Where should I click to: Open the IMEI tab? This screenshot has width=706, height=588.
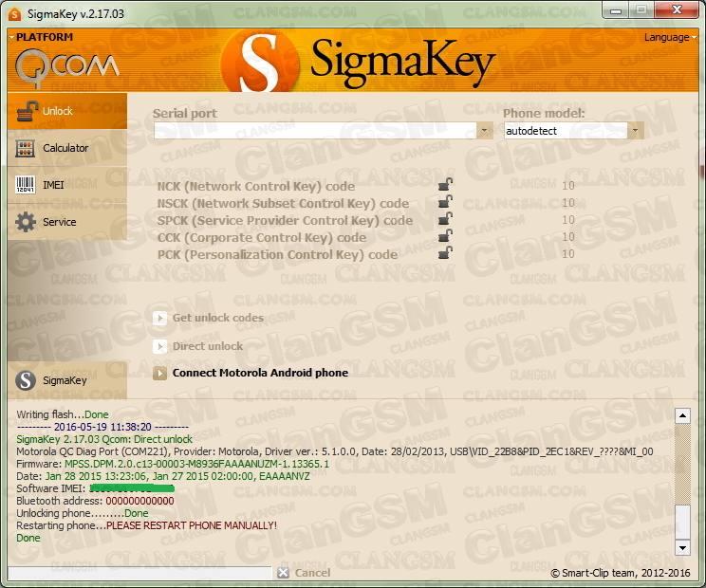pos(67,185)
